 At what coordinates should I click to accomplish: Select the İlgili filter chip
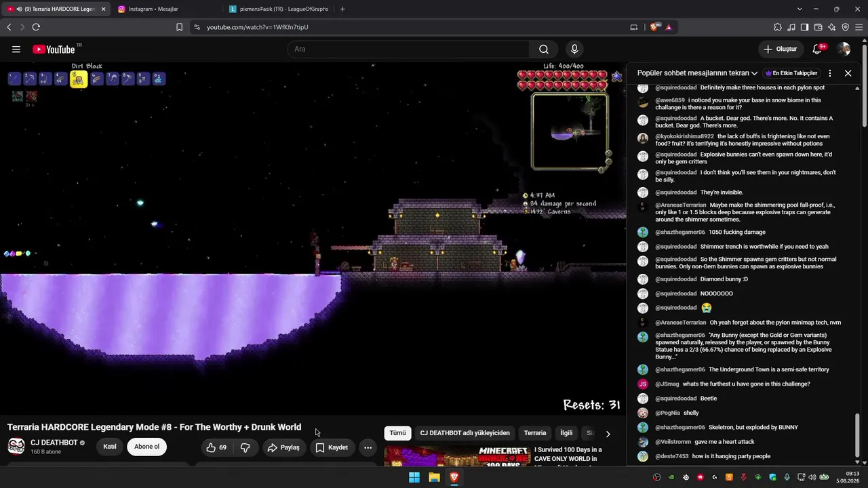coord(566,433)
